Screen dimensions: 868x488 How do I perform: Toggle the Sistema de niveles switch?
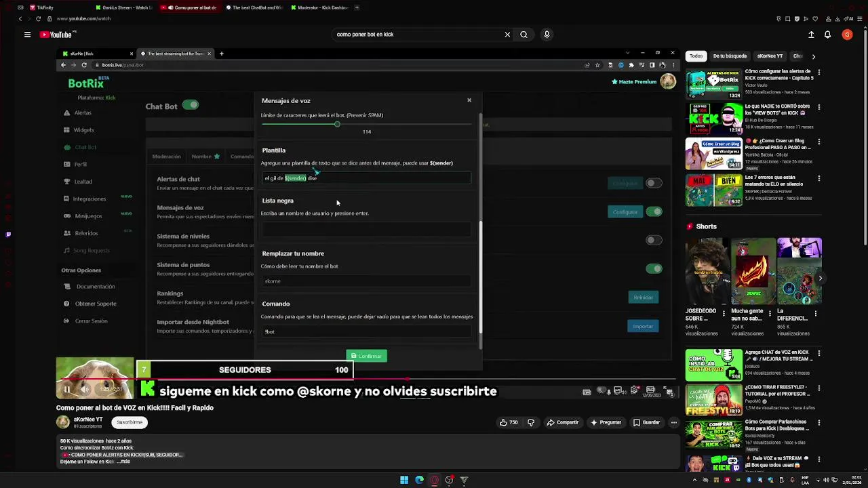tap(654, 240)
